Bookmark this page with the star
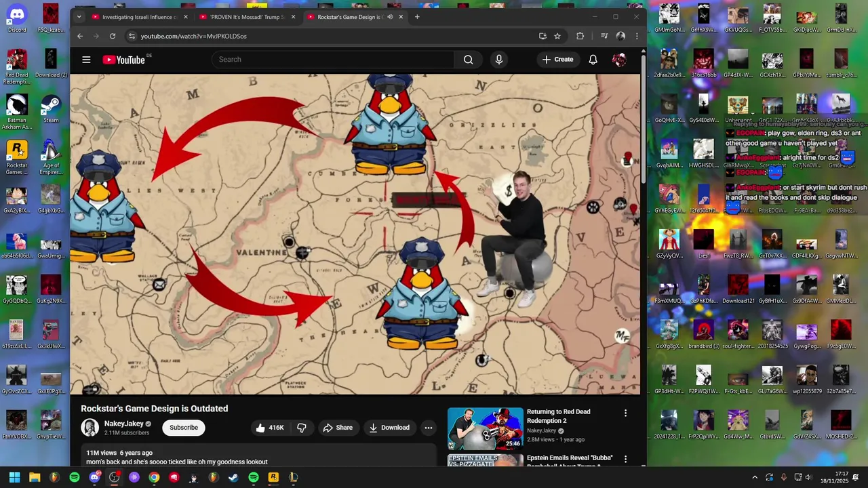This screenshot has width=868, height=488. pyautogui.click(x=557, y=36)
